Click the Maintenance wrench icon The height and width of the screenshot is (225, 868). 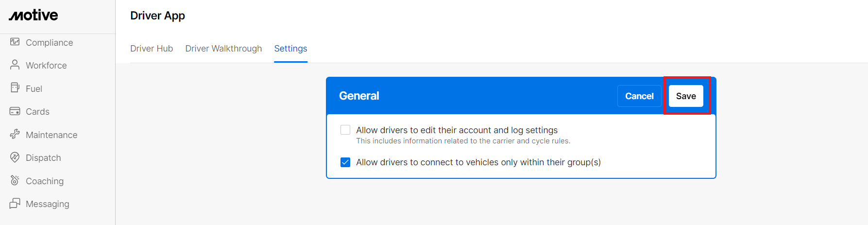[15, 134]
